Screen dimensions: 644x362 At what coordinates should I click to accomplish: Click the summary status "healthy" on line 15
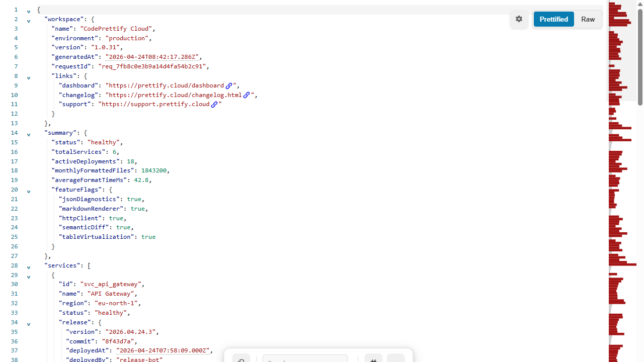(x=104, y=142)
